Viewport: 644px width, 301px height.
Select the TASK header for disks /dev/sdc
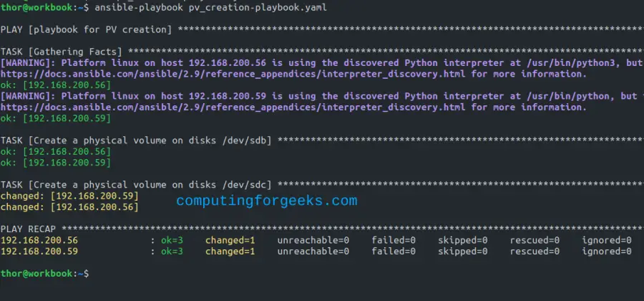[136, 184]
